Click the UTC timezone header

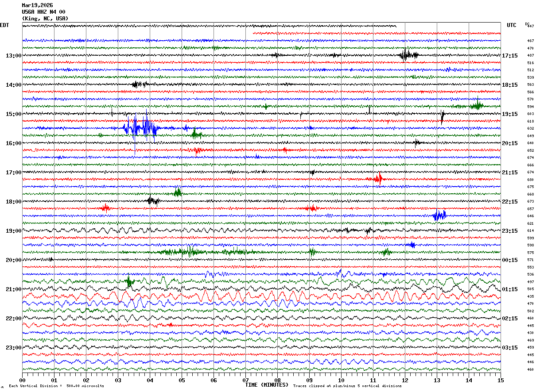(512, 25)
